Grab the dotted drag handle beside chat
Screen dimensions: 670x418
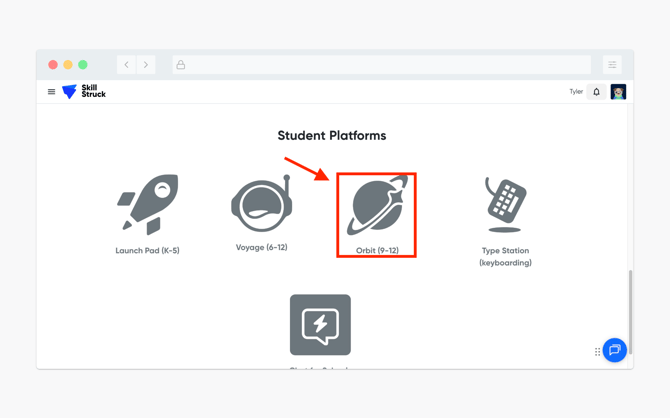[597, 352]
